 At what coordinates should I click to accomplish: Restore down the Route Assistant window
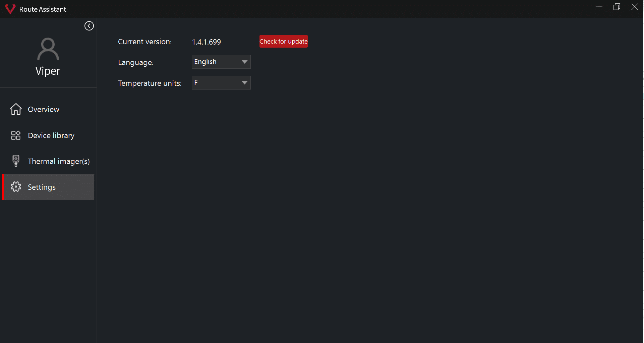click(617, 7)
